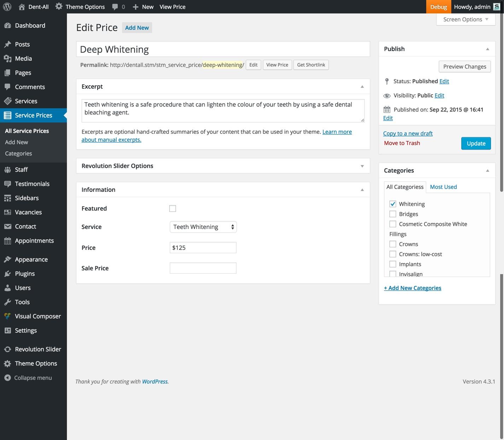The height and width of the screenshot is (440, 504).
Task: Open the Screen Options dropdown
Action: click(465, 19)
